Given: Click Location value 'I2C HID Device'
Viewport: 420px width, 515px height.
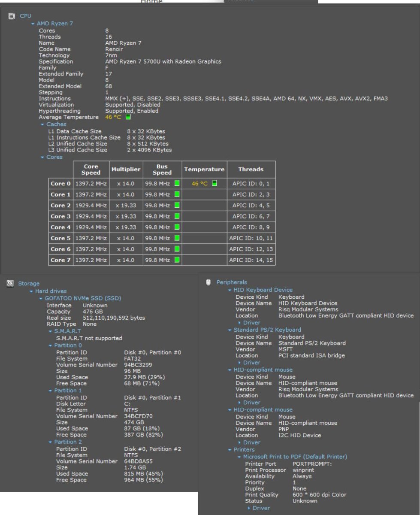Looking at the screenshot, I should pos(299,435).
